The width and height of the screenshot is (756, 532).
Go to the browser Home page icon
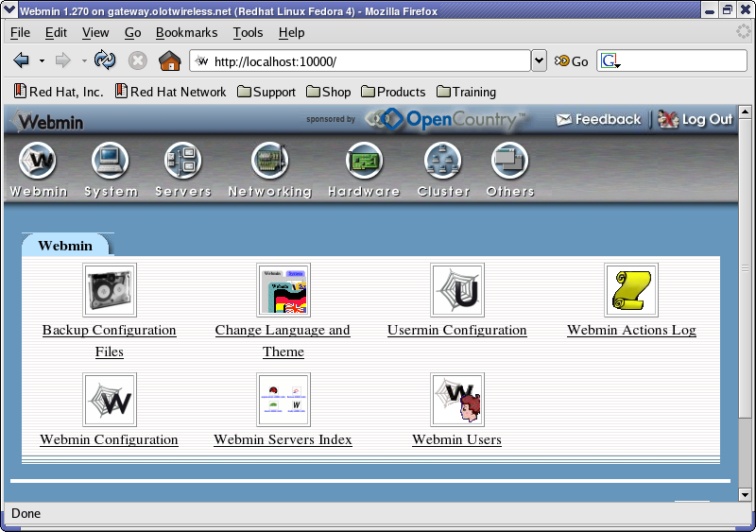(170, 60)
